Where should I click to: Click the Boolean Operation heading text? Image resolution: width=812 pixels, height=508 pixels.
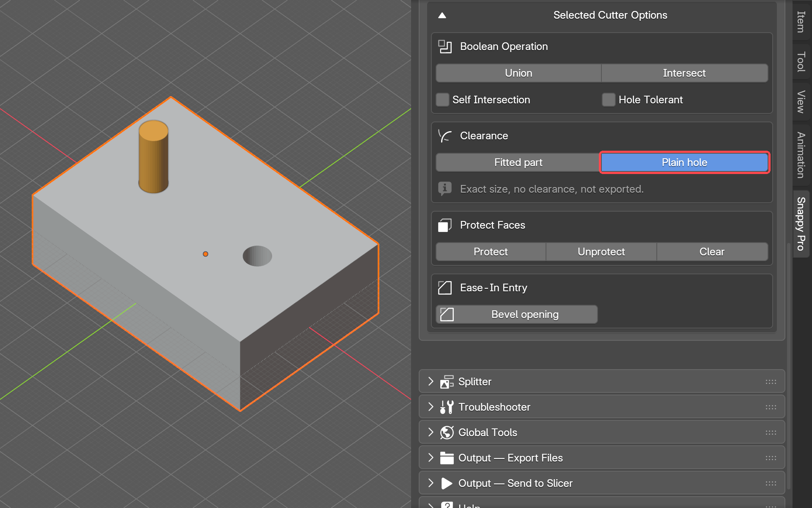(x=504, y=47)
